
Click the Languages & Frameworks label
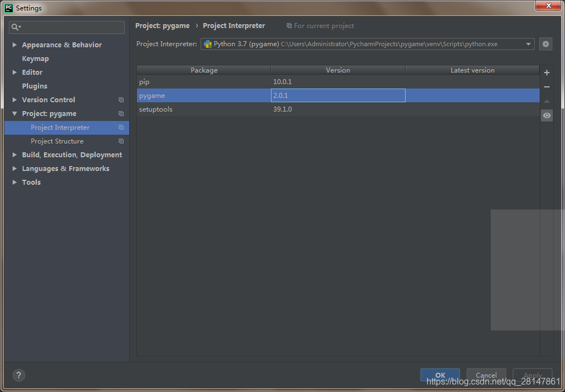65,168
